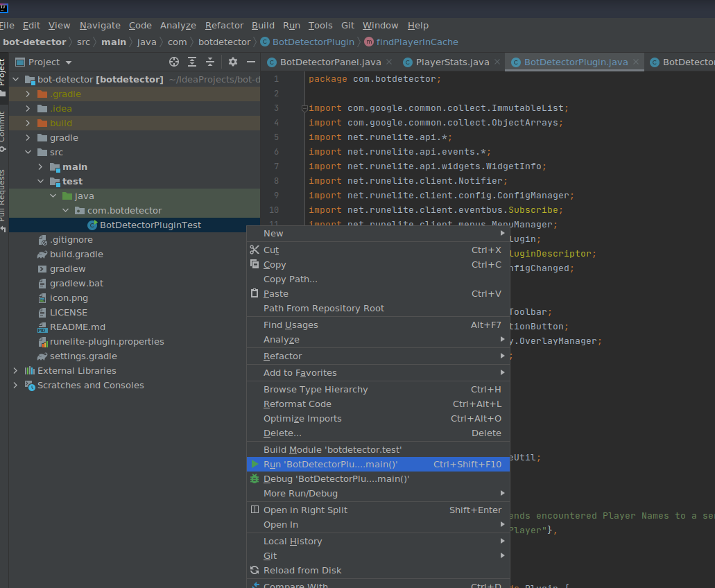Switch to the BotDetectorPanel.java tab
Image resolution: width=715 pixels, height=588 pixels.
coord(330,62)
